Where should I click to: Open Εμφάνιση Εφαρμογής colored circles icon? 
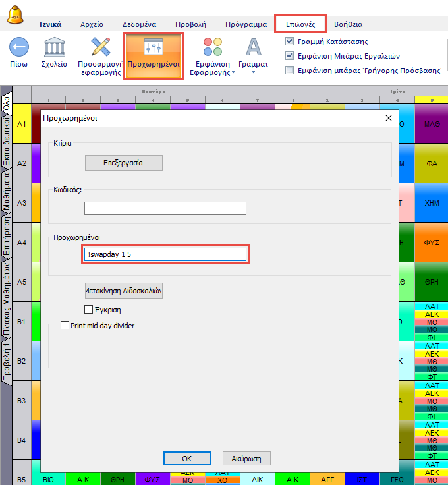tap(212, 47)
